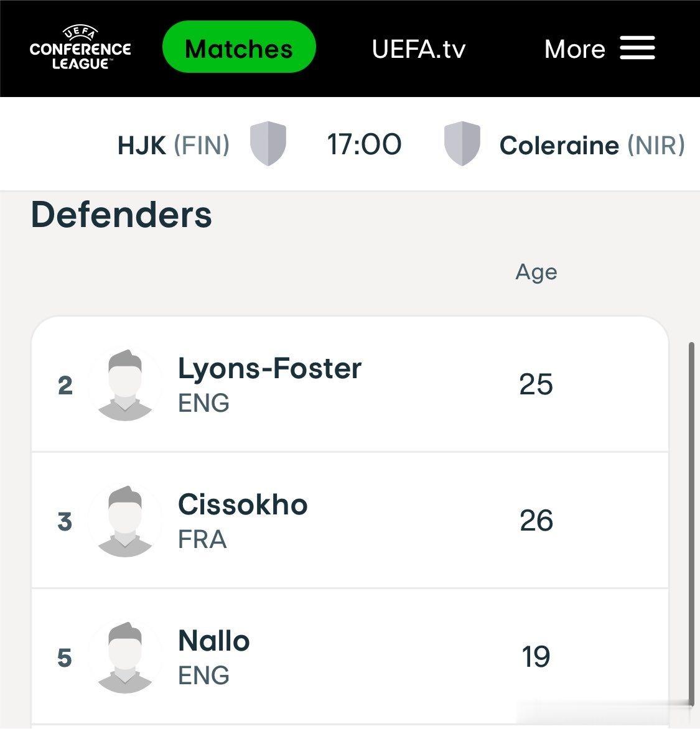Open the hamburger menu icon

637,48
